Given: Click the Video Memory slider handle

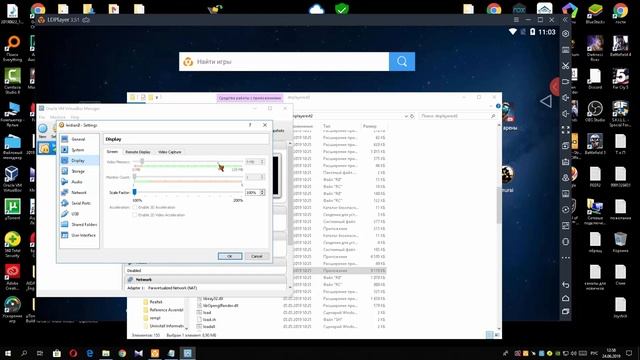Looking at the screenshot, I should pos(142,162).
